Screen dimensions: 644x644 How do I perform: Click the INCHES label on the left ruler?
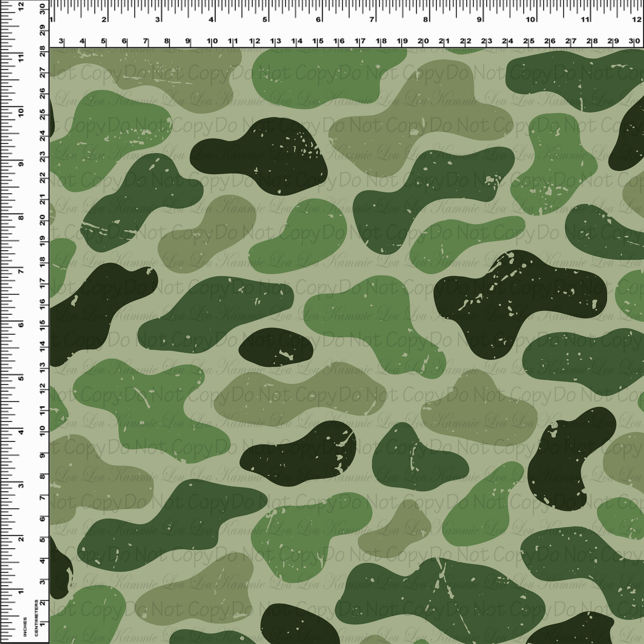point(25,627)
